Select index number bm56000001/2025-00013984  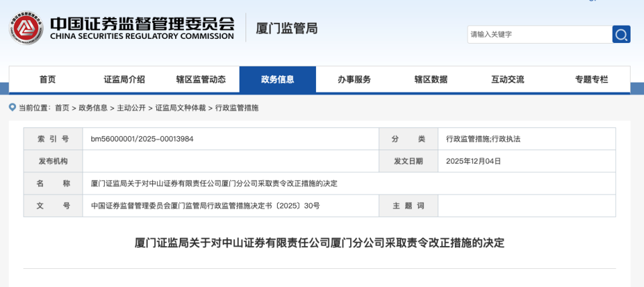(142, 139)
